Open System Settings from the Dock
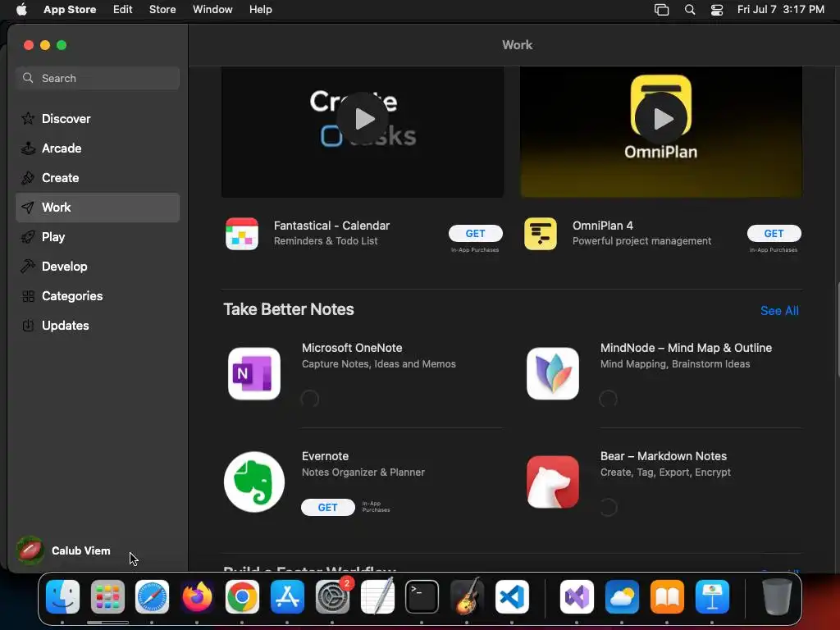This screenshot has height=630, width=840. point(332,596)
